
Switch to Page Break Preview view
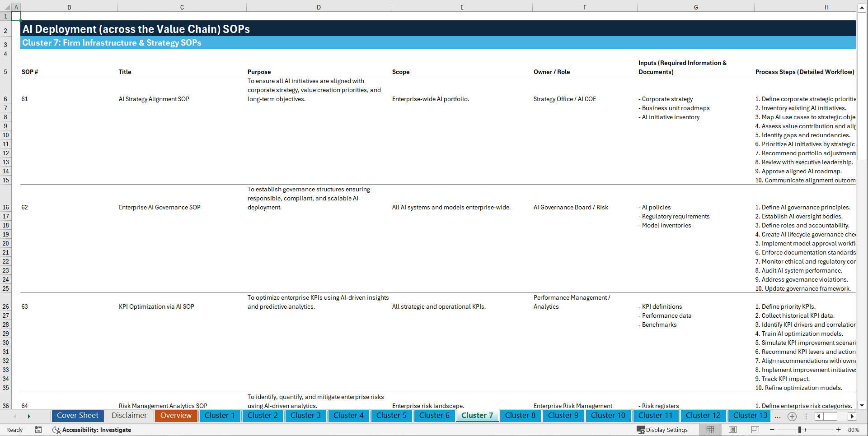coord(755,430)
